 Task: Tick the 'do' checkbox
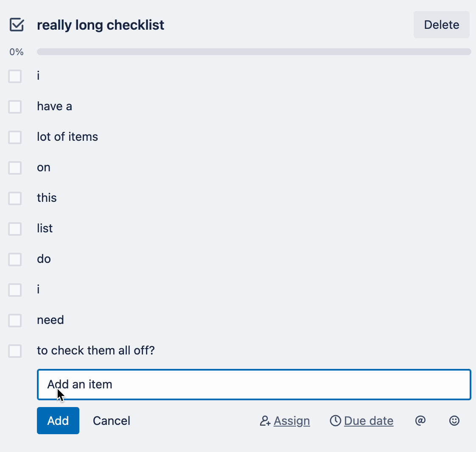(x=15, y=259)
